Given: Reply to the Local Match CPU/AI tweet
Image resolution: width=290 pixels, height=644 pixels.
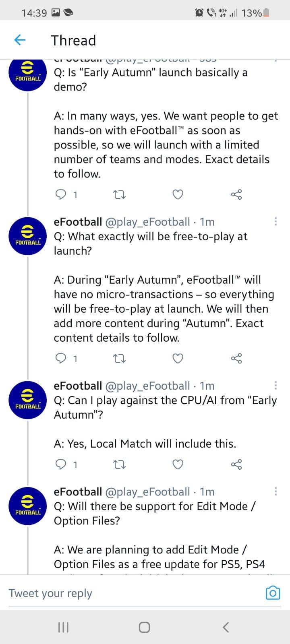Looking at the screenshot, I should pos(60,464).
